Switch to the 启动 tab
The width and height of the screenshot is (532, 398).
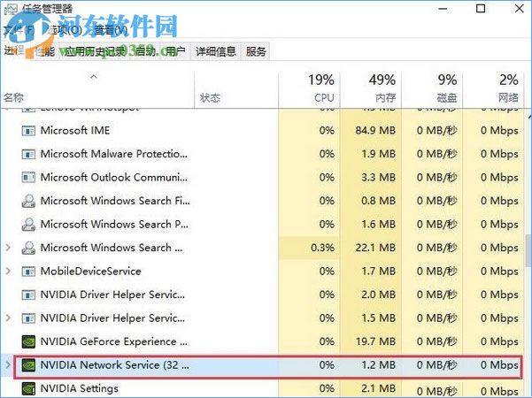[145, 51]
